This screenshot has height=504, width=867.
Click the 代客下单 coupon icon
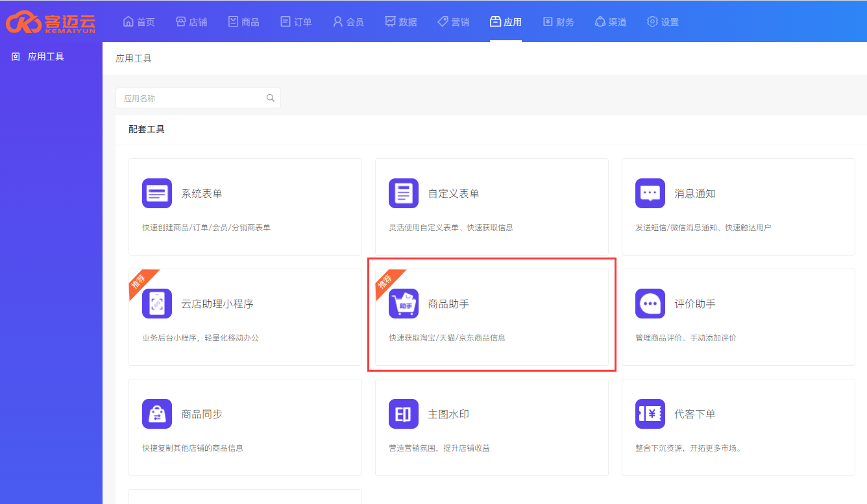(650, 414)
